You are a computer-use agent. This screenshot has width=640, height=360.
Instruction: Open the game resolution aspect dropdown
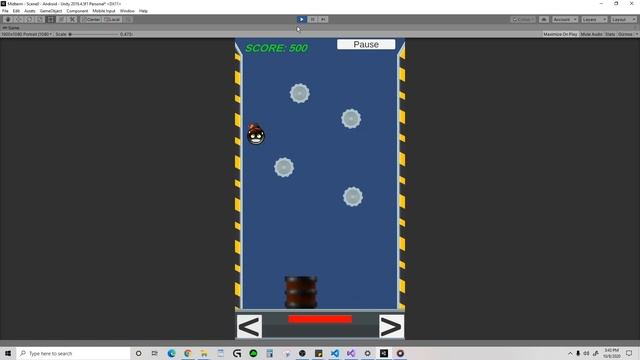point(27,34)
